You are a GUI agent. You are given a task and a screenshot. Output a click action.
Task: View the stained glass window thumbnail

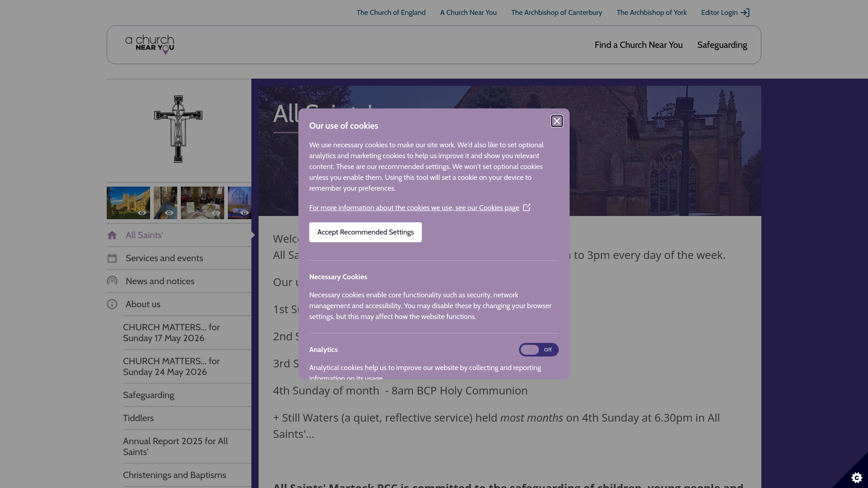[240, 203]
